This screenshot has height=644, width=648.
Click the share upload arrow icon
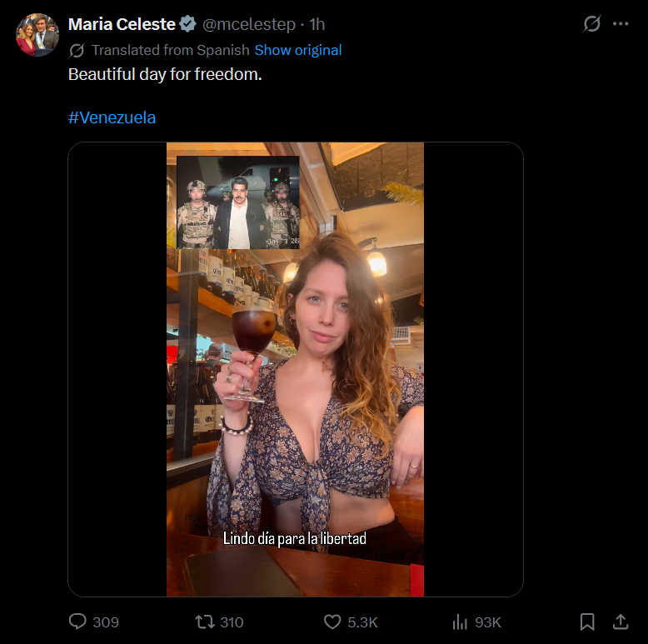point(621,622)
